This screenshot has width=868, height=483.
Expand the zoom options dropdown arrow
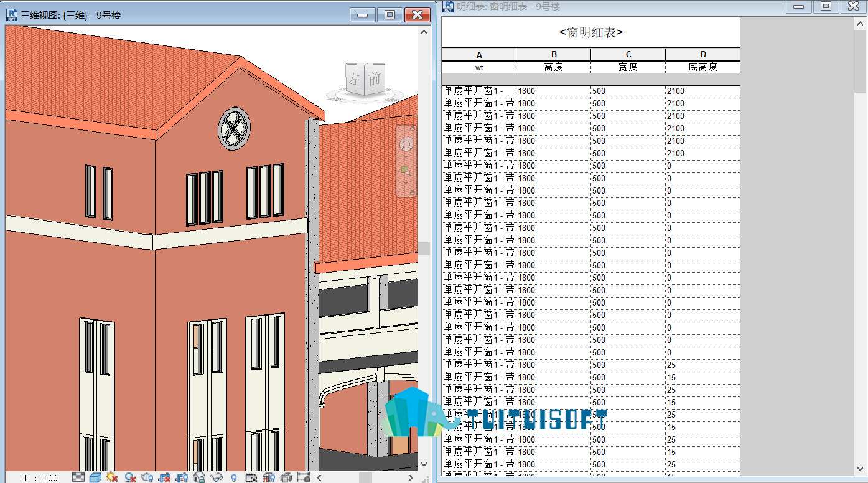click(406, 182)
